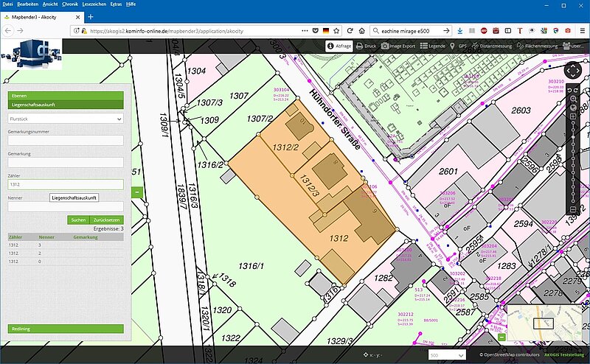This screenshot has height=364, width=590.
Task: Open Image Export from the map toolbar
Action: [398, 46]
